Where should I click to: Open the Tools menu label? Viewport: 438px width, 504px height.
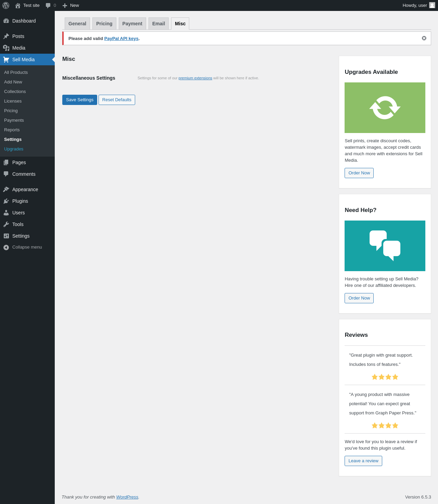pyautogui.click(x=18, y=224)
